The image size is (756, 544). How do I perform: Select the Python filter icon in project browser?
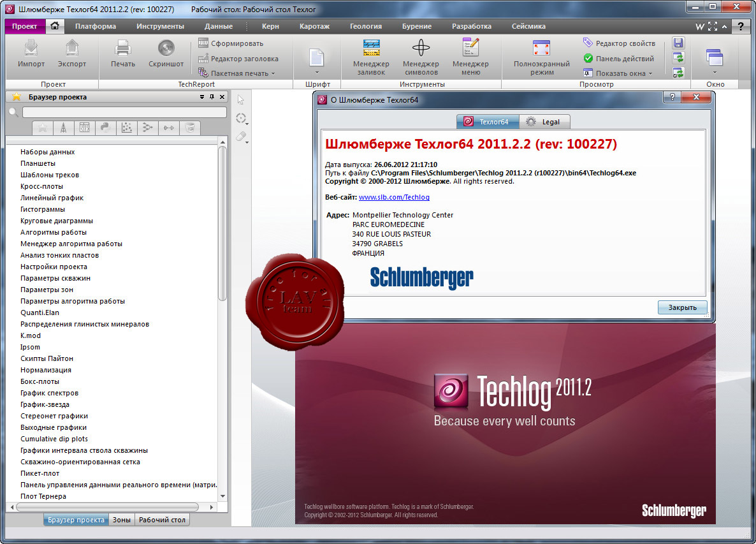pyautogui.click(x=105, y=128)
